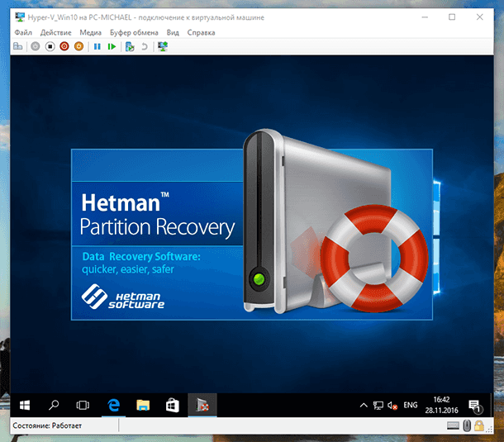Close the Hyper-V connection window

(479, 17)
